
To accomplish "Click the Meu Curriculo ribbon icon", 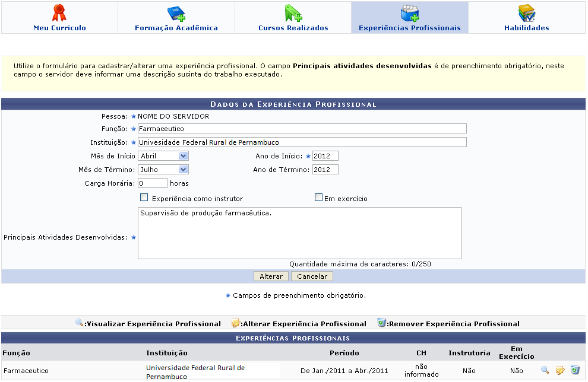I will (x=59, y=12).
